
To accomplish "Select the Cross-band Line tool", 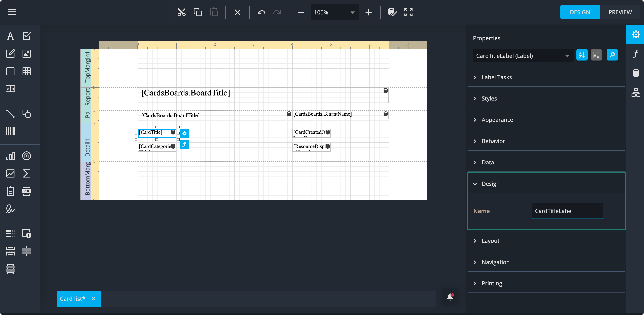I will (27, 251).
